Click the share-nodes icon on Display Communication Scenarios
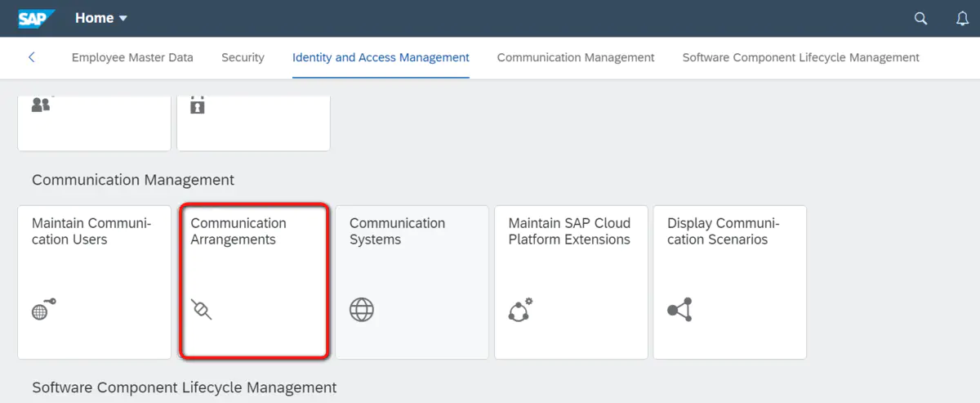 (x=679, y=310)
